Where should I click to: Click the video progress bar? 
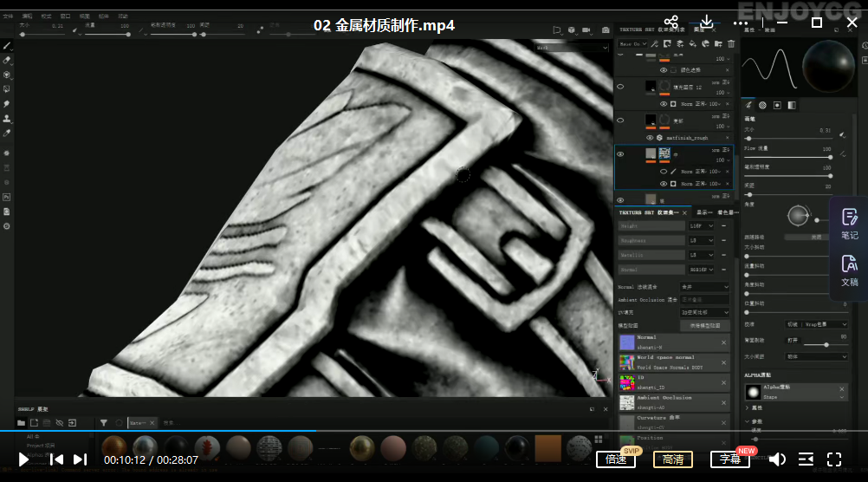tap(433, 430)
